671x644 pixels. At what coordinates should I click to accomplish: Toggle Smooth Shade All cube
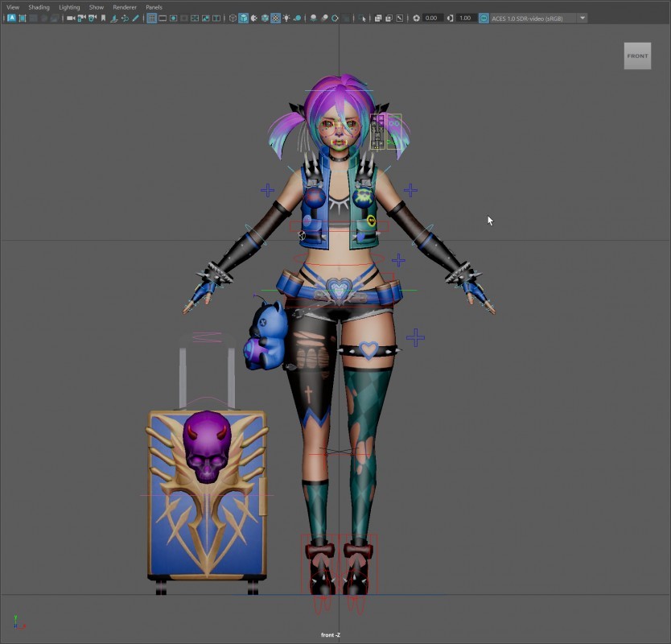[244, 18]
